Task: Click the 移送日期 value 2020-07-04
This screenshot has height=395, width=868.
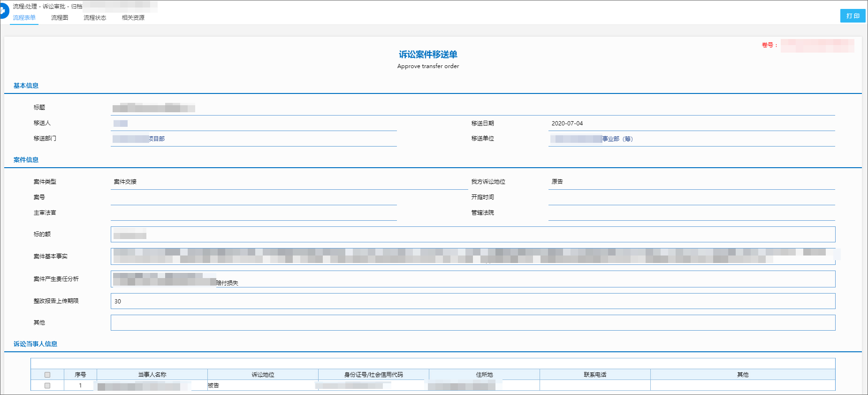Action: pos(567,124)
